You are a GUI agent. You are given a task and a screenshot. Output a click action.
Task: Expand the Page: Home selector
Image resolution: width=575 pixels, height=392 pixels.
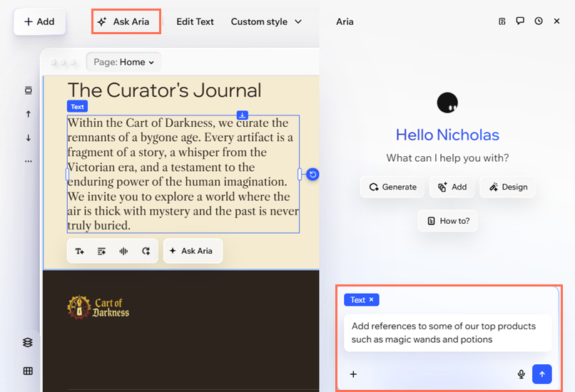(123, 62)
